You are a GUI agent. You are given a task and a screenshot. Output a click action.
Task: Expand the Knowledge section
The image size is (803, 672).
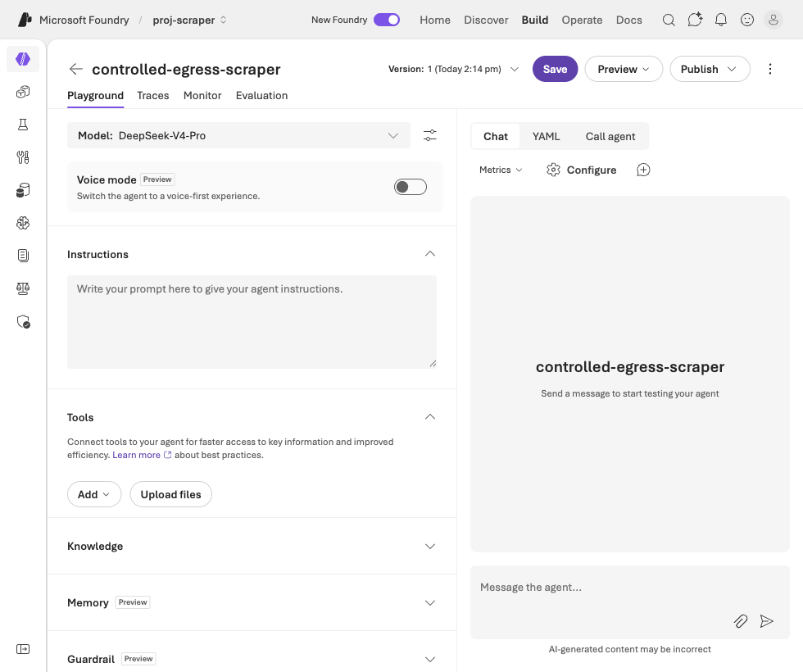point(430,547)
